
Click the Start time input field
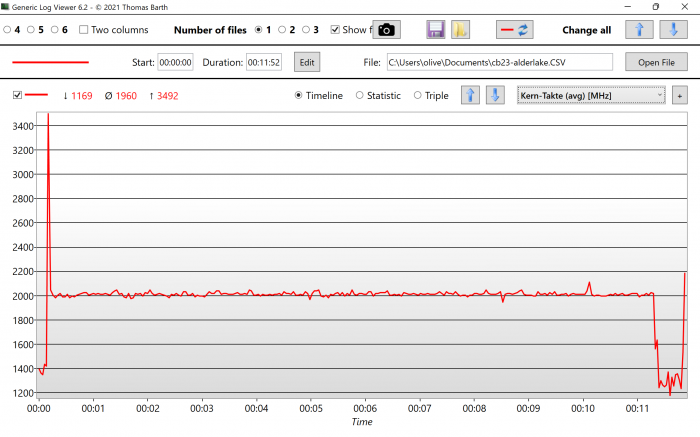[x=175, y=62]
